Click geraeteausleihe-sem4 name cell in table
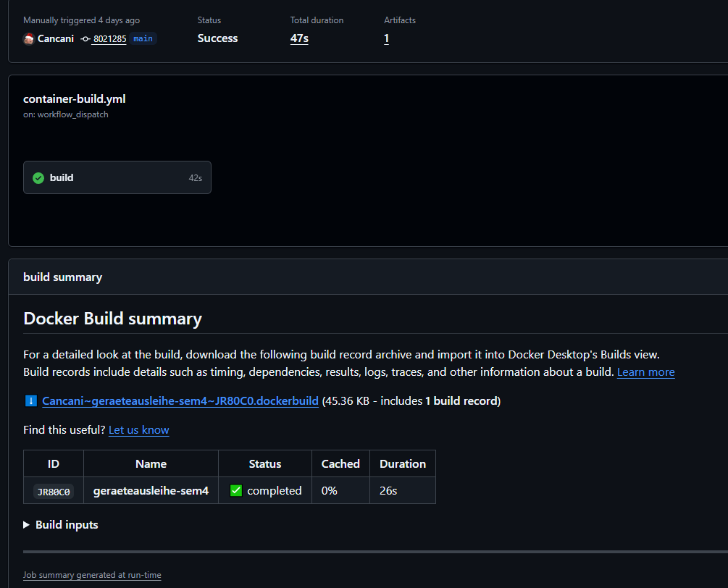This screenshot has height=588, width=728. click(151, 490)
